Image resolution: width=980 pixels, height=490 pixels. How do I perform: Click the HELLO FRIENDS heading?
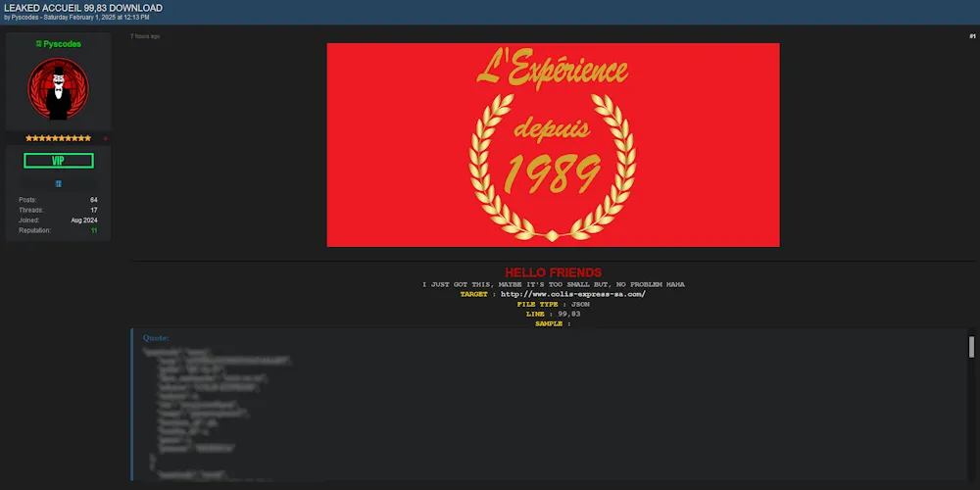click(x=553, y=272)
